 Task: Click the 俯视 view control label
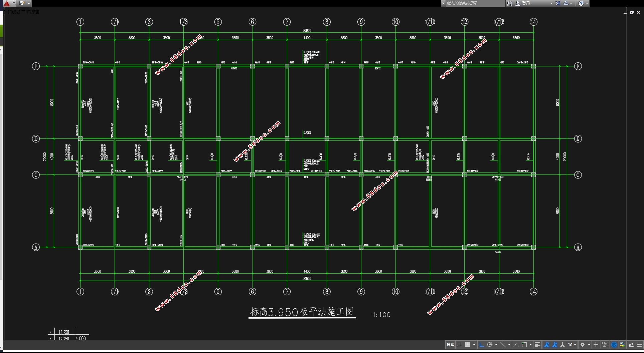(x=14, y=12)
